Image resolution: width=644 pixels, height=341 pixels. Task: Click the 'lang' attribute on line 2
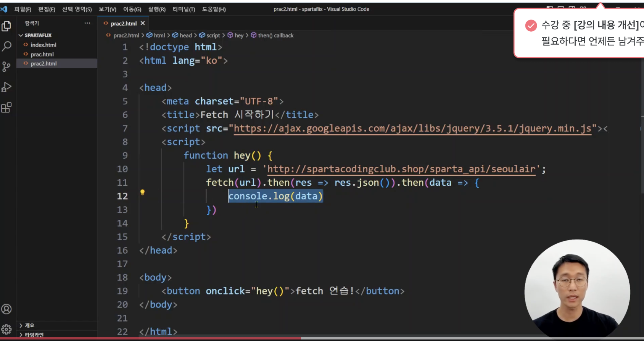pos(184,60)
